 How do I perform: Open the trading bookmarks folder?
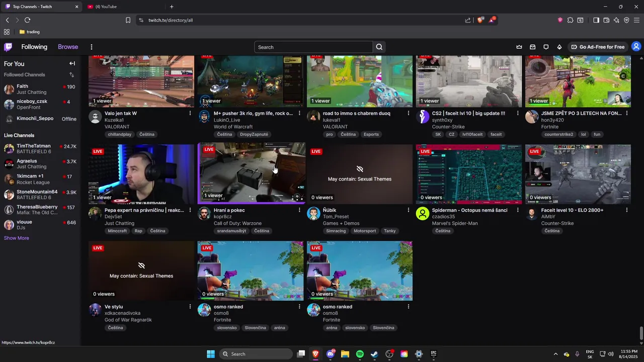coord(29,32)
